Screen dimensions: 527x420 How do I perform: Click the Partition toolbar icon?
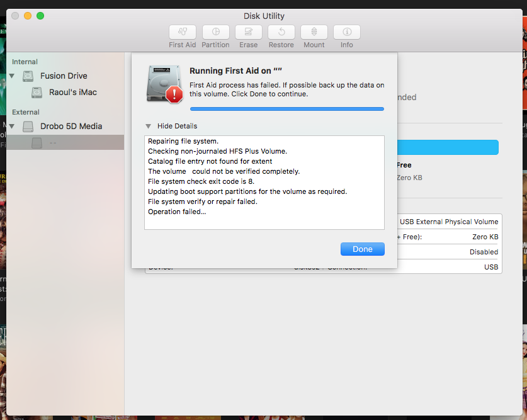[x=215, y=32]
